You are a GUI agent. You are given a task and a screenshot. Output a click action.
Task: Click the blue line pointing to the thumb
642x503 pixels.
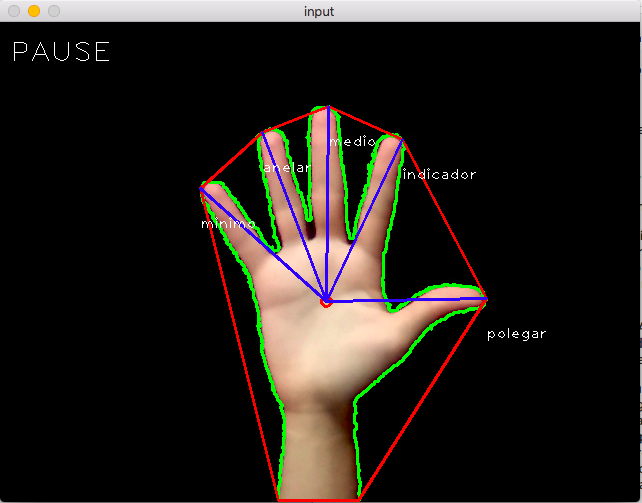(410, 299)
